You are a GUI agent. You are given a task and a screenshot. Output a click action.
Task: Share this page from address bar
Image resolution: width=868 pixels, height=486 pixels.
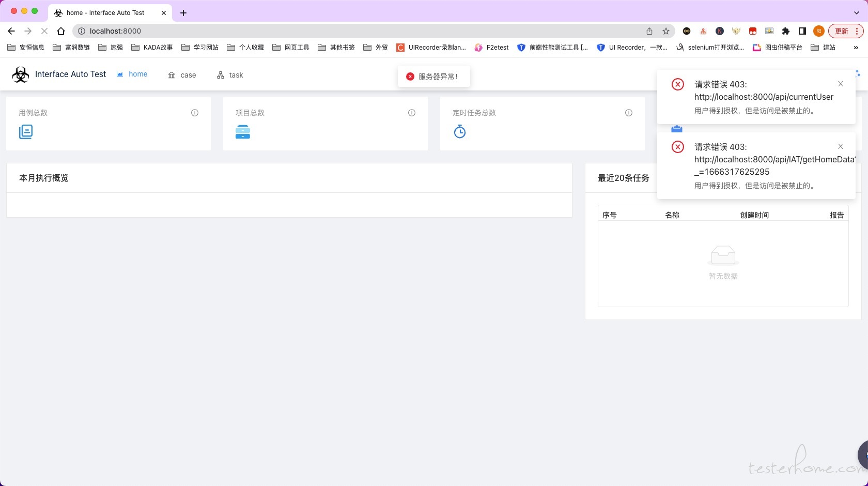tap(649, 31)
